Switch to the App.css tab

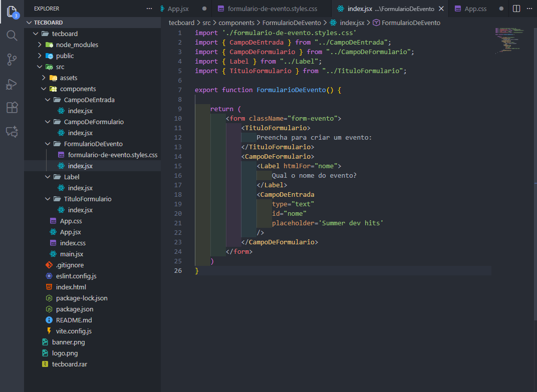point(475,9)
